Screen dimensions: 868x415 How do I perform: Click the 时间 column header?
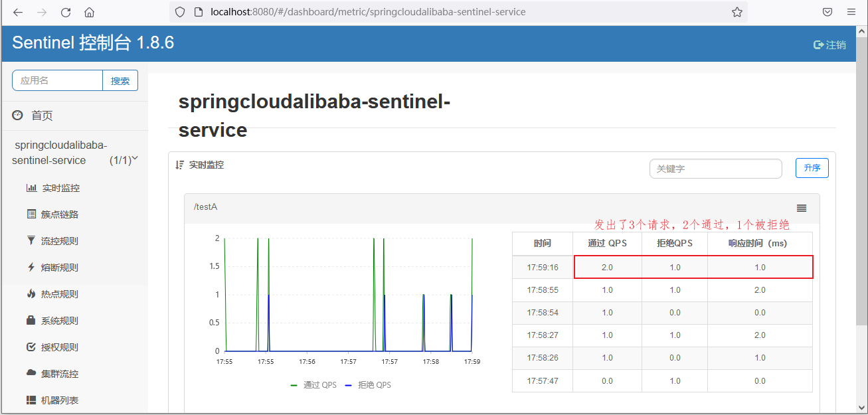tap(543, 244)
